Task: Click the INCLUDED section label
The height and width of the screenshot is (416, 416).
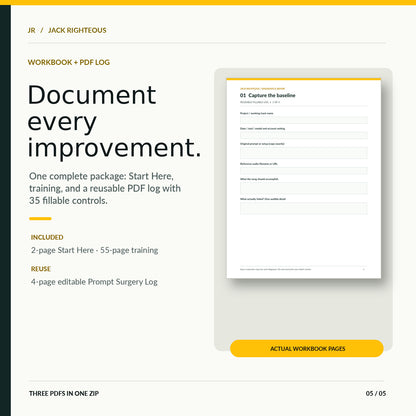Action: click(47, 237)
